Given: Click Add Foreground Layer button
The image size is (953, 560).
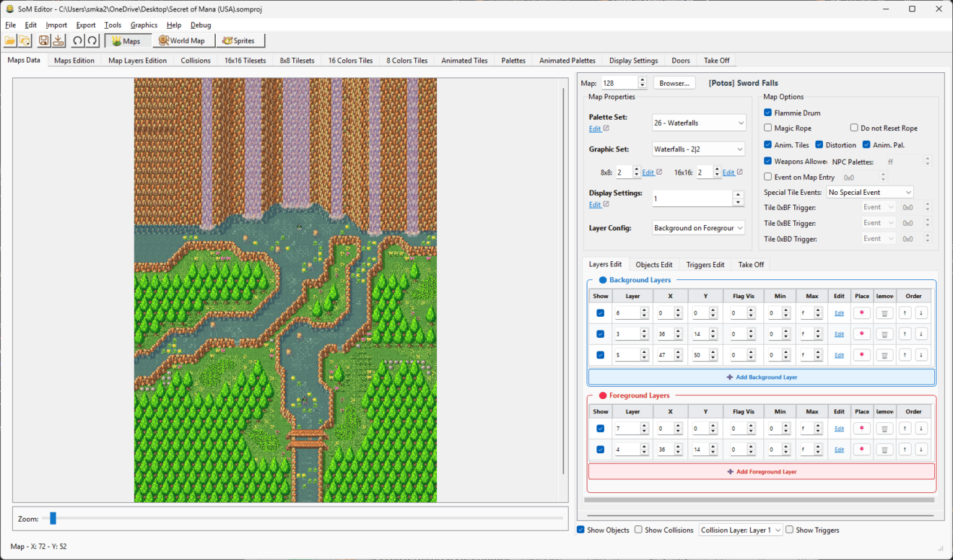Looking at the screenshot, I should [762, 471].
